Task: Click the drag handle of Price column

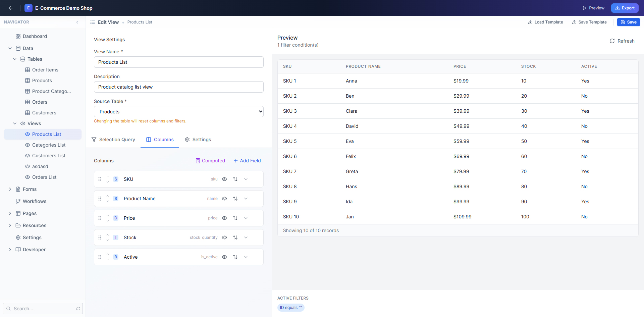Action: pyautogui.click(x=100, y=218)
